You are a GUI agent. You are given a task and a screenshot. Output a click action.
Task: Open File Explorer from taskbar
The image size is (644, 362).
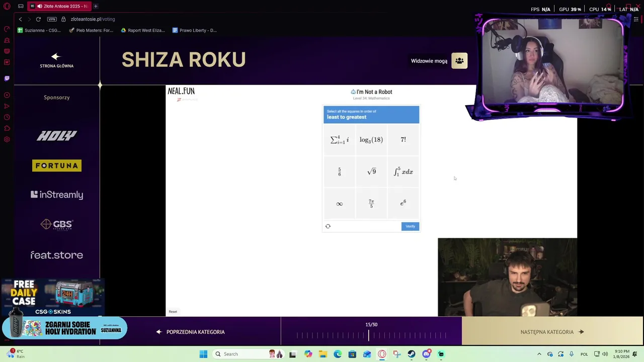tap(323, 354)
